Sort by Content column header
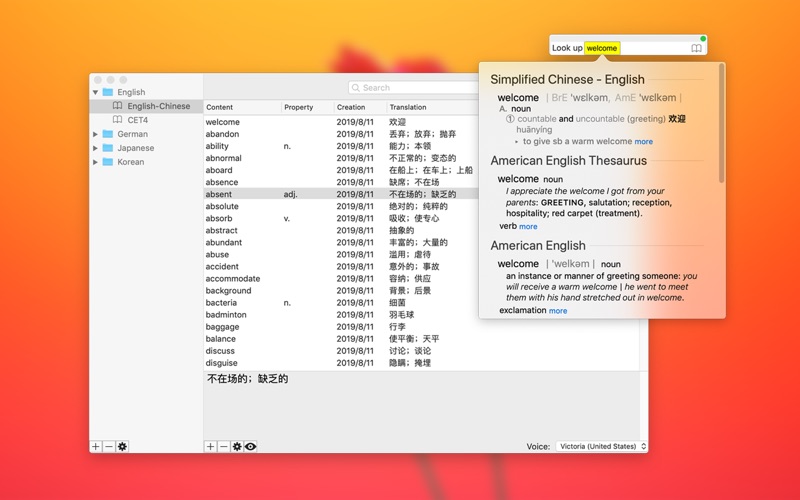800x500 pixels. click(x=242, y=107)
